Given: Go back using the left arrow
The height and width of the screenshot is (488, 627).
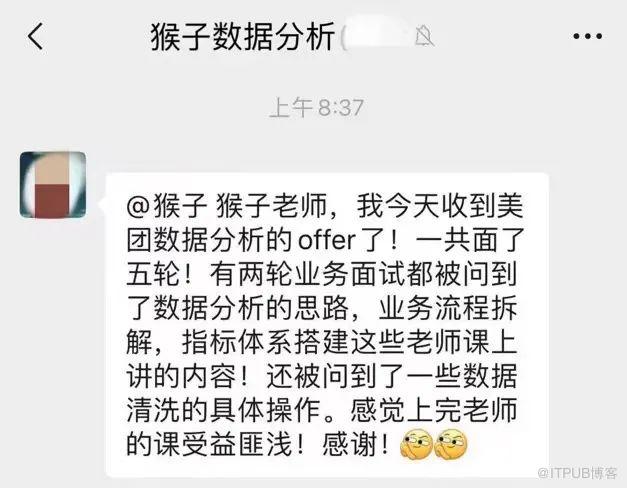Looking at the screenshot, I should coord(35,36).
